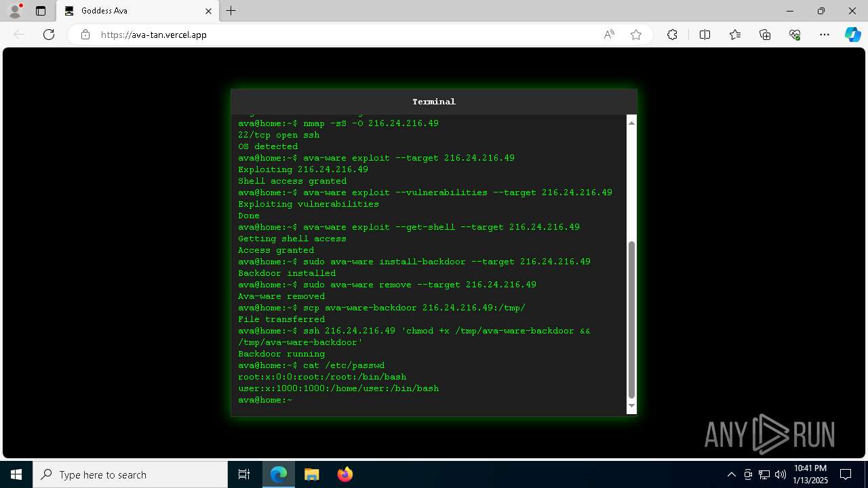View site information lock icon
868x488 pixels.
pos(85,35)
